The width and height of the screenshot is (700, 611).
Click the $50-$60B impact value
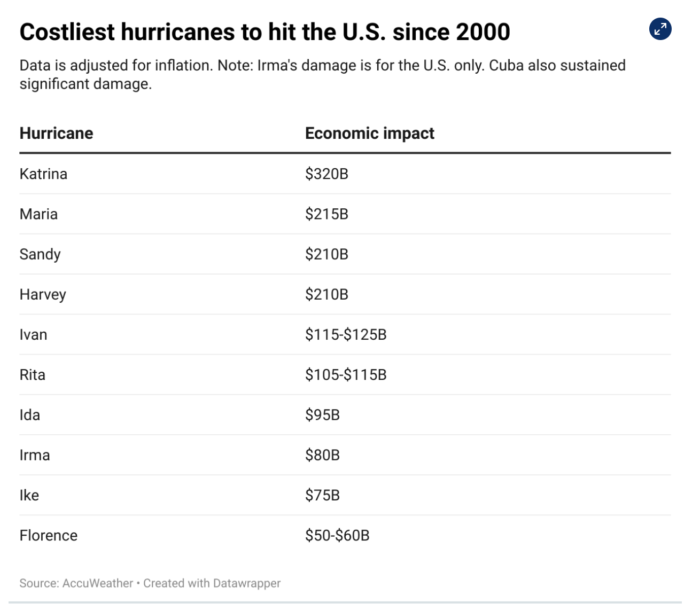click(337, 536)
